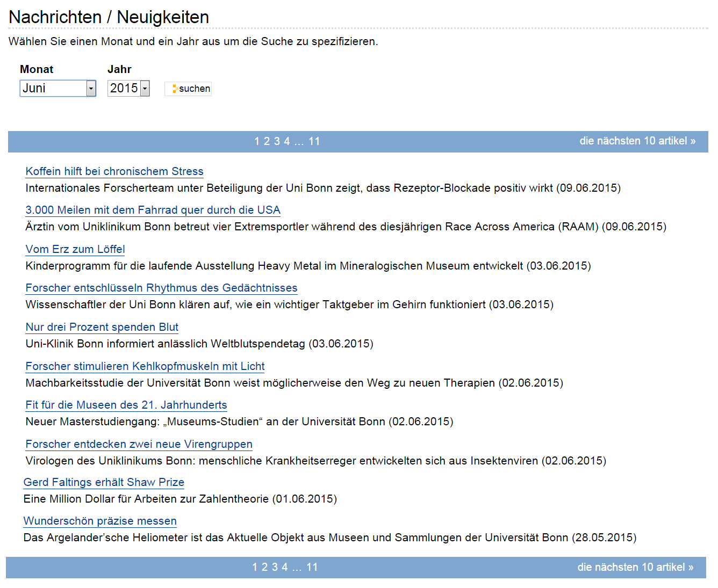Go to page 2 in top pagination
This screenshot has width=718, height=588.
(x=267, y=141)
